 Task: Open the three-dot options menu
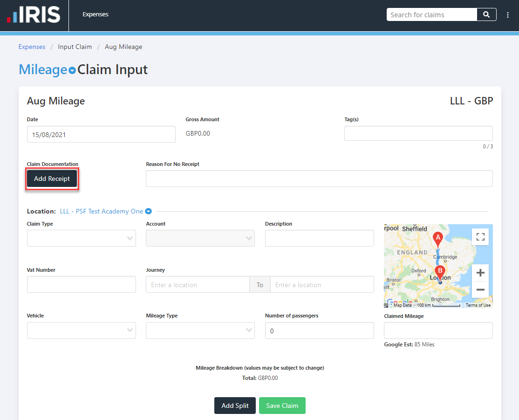coord(508,15)
